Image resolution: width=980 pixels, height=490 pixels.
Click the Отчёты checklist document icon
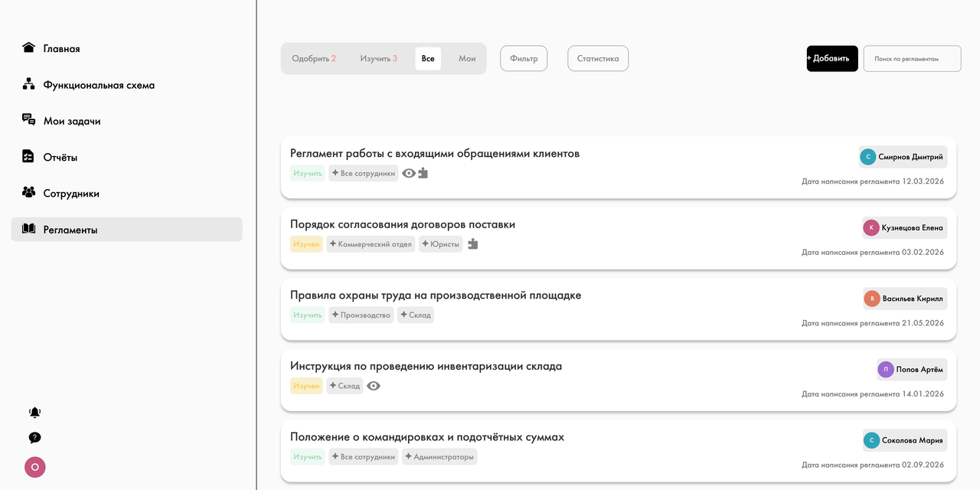pyautogui.click(x=28, y=156)
